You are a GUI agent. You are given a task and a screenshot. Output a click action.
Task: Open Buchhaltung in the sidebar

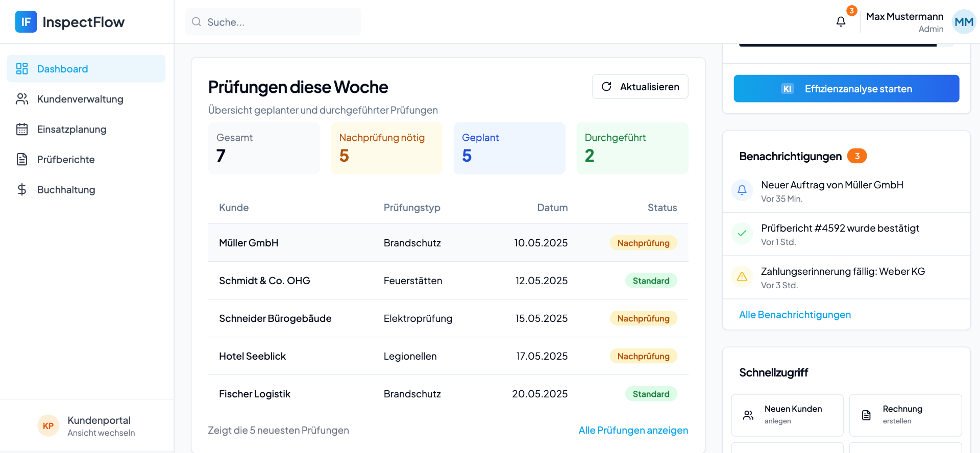[86, 190]
